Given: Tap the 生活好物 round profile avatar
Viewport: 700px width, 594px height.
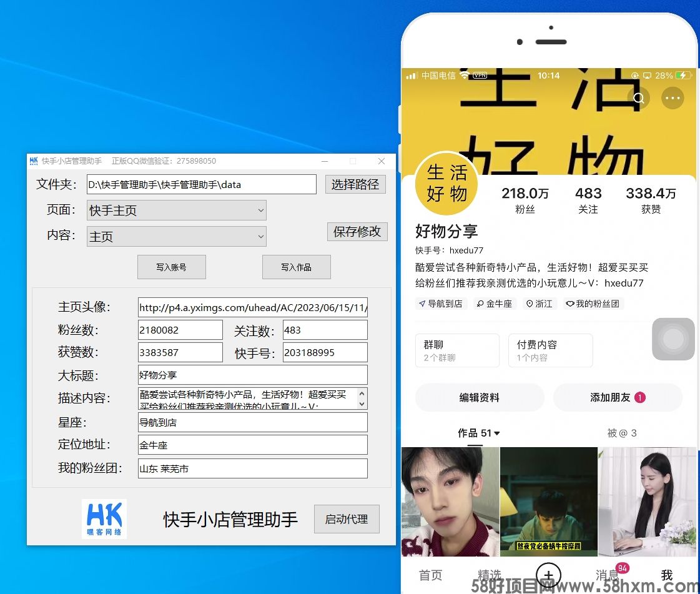Looking at the screenshot, I should coord(446,184).
